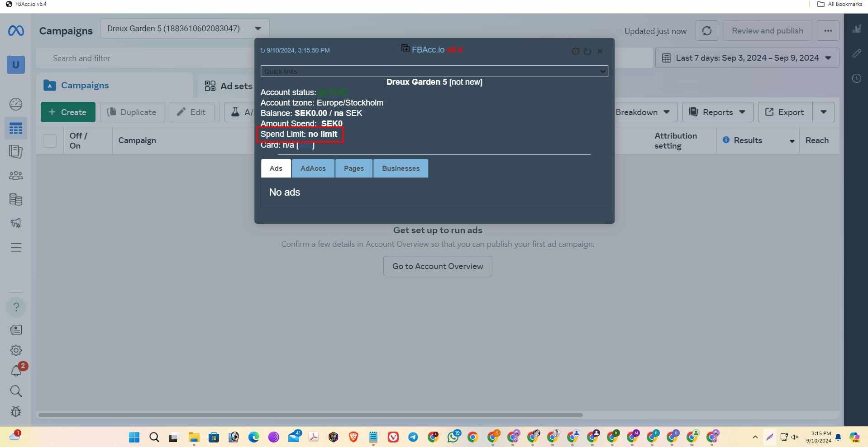Open the Advertising settings megaphone icon

point(16,223)
